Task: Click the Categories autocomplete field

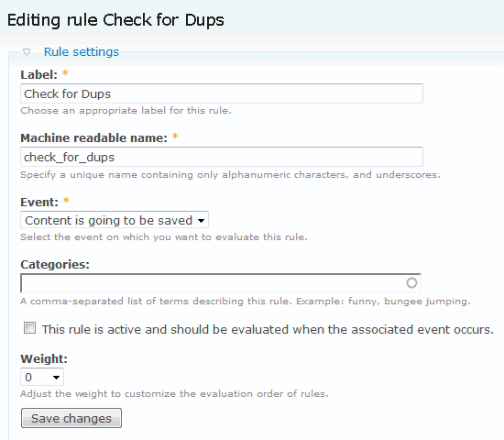Action: click(221, 283)
